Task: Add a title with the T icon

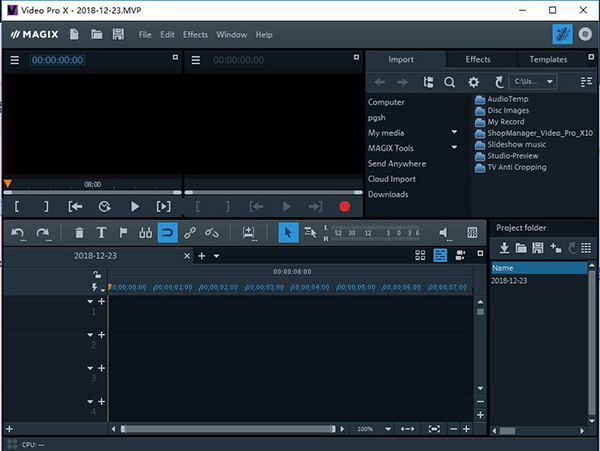Action: (x=101, y=233)
